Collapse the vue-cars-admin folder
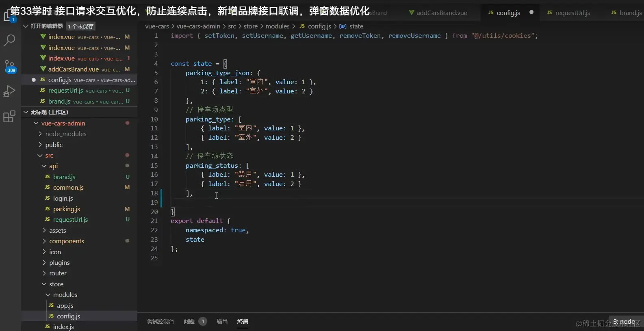 tap(36, 123)
